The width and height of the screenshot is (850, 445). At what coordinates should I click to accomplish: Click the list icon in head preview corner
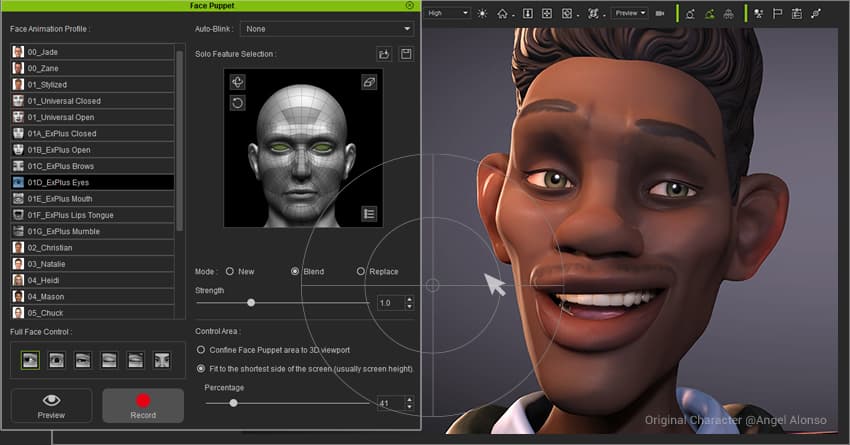[369, 214]
